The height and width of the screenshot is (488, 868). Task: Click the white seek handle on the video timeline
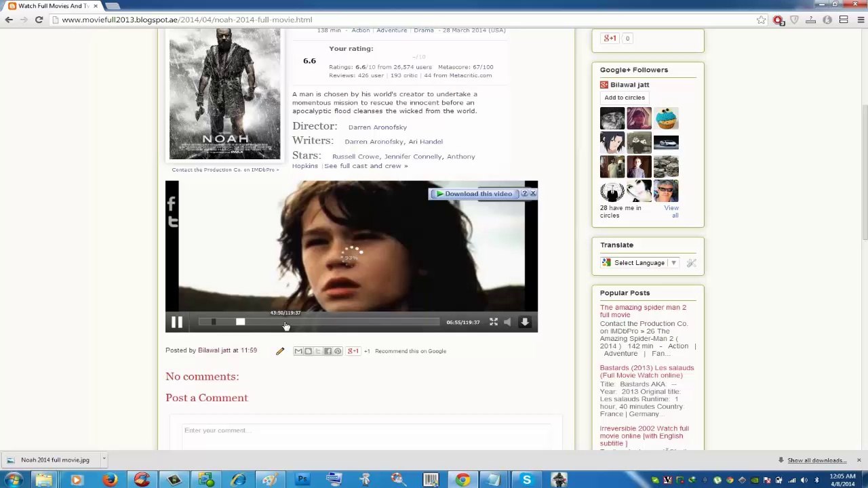point(240,322)
